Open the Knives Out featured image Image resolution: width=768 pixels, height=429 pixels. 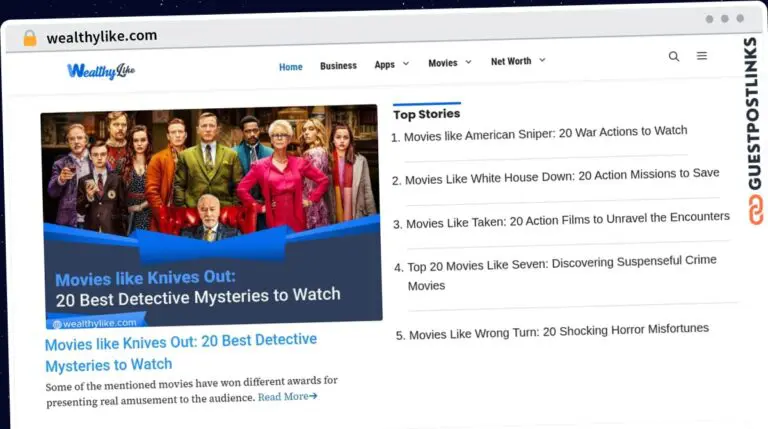point(211,215)
